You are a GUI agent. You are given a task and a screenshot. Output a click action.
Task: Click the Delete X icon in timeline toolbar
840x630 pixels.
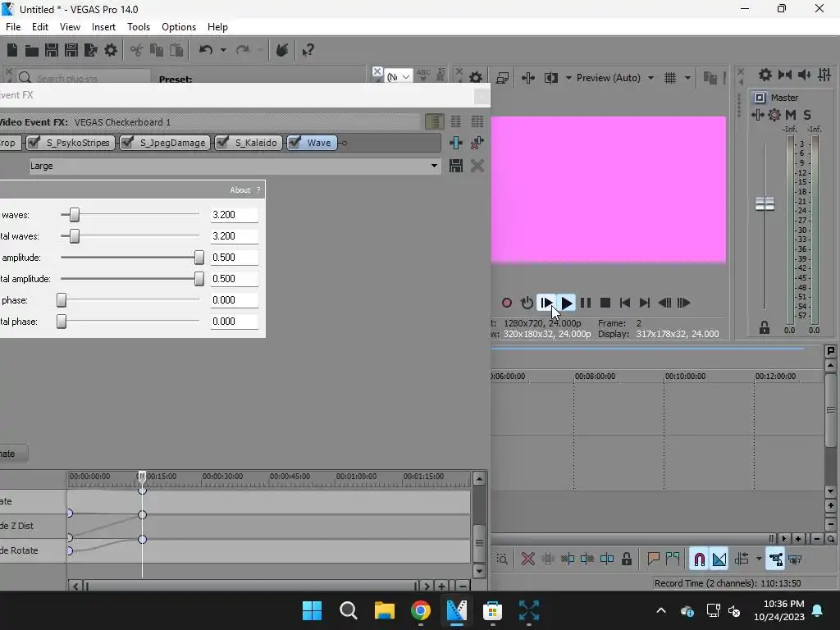527,559
